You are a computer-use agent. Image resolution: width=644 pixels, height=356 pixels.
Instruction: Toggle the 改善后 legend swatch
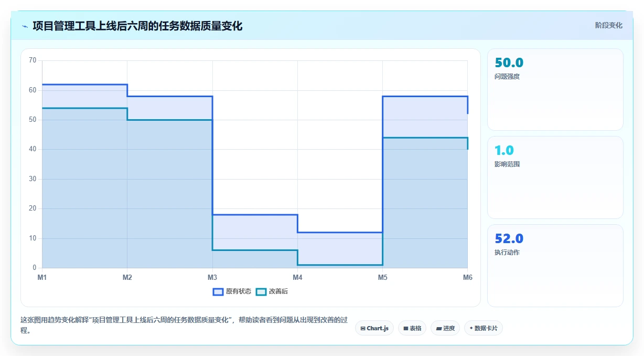(261, 292)
